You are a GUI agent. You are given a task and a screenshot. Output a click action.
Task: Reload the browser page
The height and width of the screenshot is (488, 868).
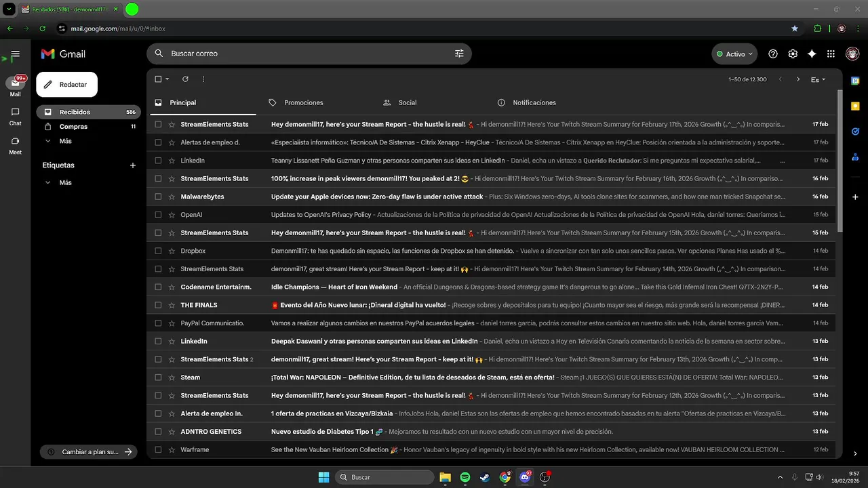point(43,28)
